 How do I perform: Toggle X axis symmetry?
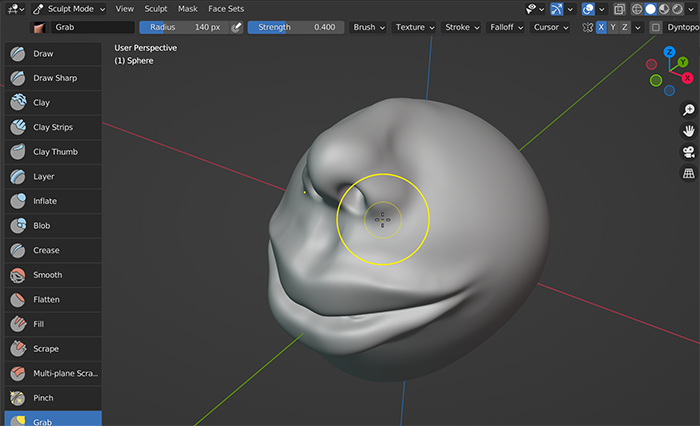pos(601,28)
